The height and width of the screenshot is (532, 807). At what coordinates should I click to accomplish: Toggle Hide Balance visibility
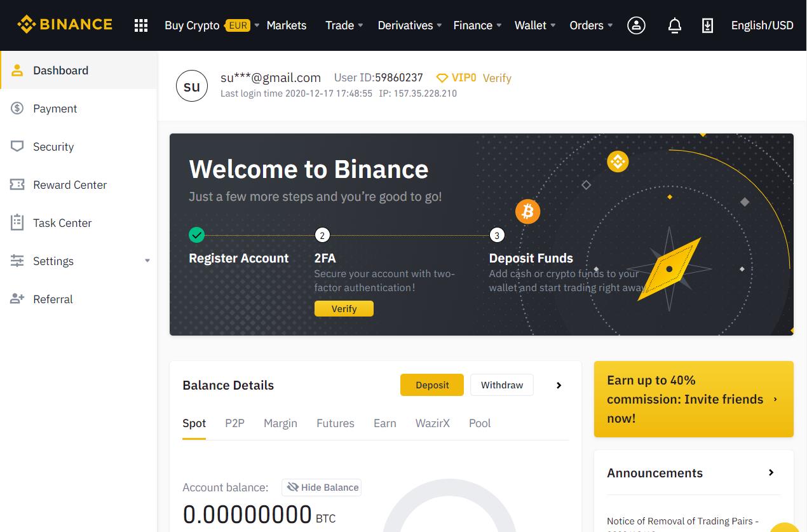point(322,488)
